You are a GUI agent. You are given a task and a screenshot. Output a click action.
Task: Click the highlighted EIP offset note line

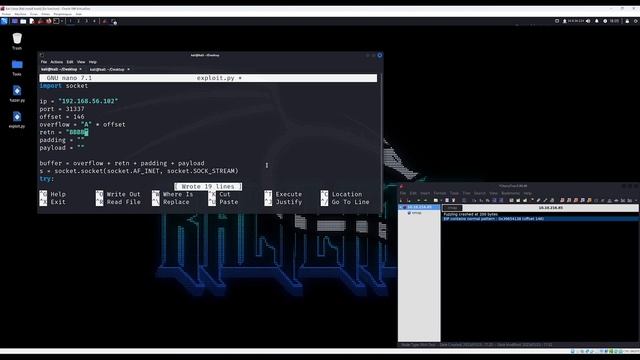click(x=493, y=219)
